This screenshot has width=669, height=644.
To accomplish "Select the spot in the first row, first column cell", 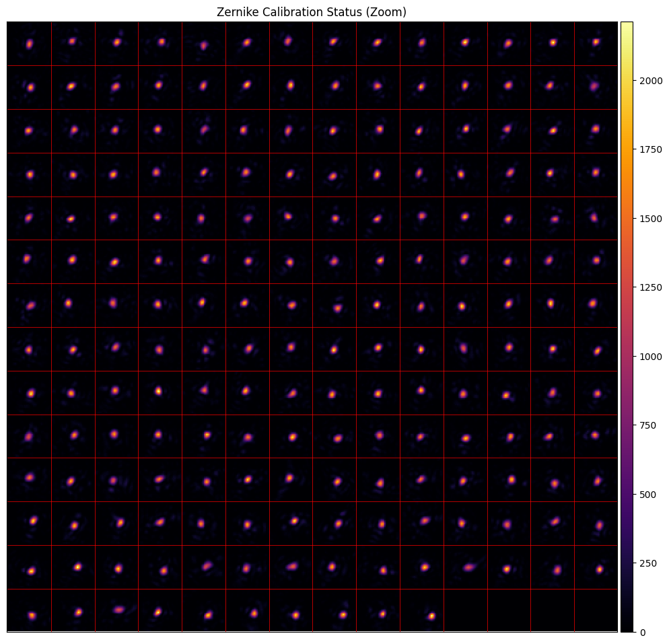I will pos(29,44).
